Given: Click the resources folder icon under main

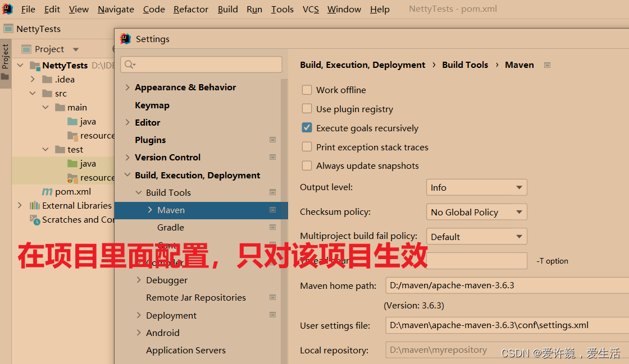Looking at the screenshot, I should click(72, 136).
